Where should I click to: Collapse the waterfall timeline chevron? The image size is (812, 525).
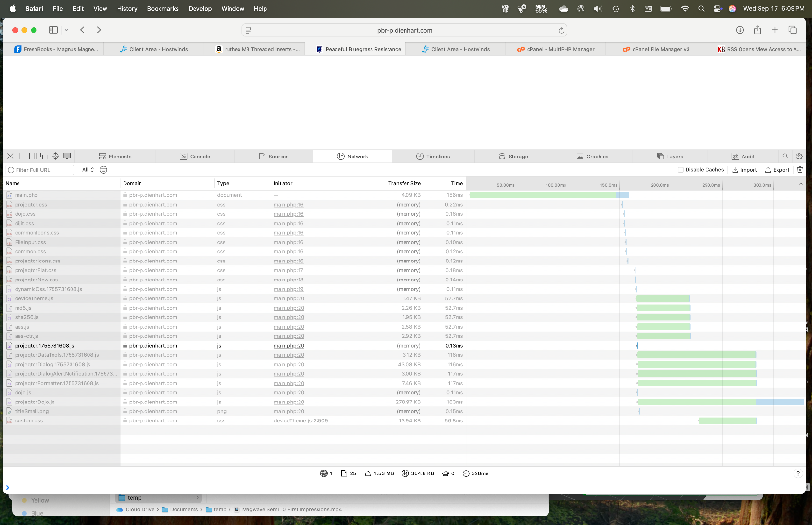800,184
